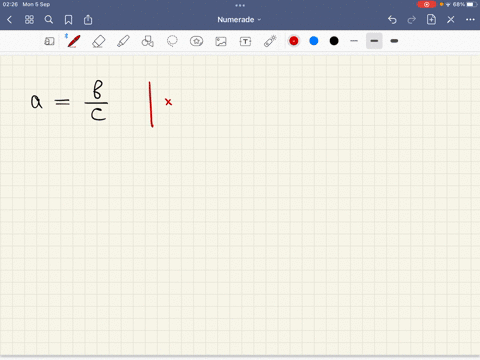Viewport: 480px width, 360px height.
Task: Close the editing toolbar with X
Action: click(451, 20)
